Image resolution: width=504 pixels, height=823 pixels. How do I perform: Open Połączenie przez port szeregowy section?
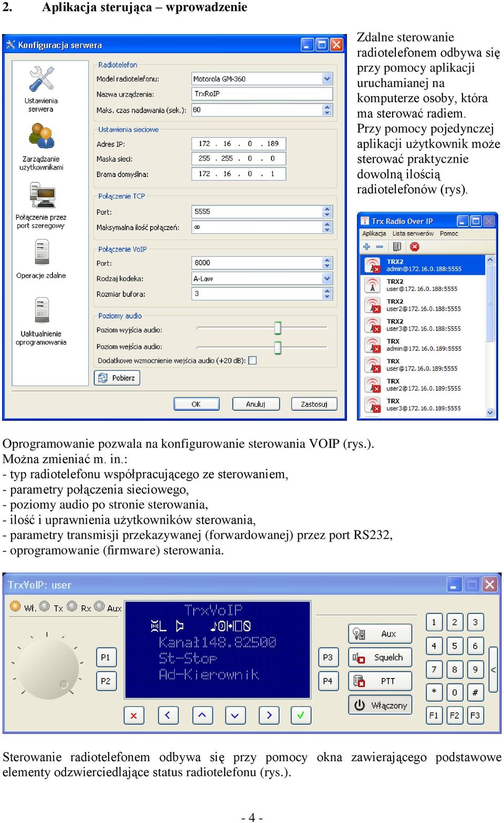(x=41, y=206)
